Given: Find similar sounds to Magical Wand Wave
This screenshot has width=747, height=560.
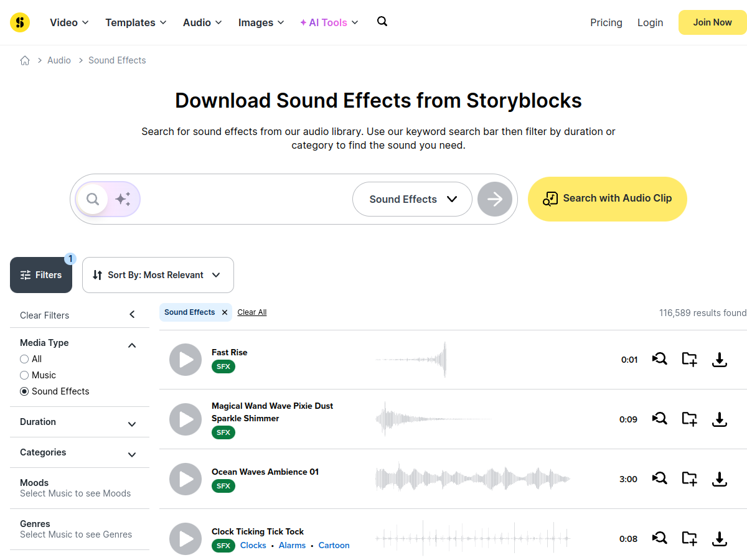Looking at the screenshot, I should click(660, 419).
